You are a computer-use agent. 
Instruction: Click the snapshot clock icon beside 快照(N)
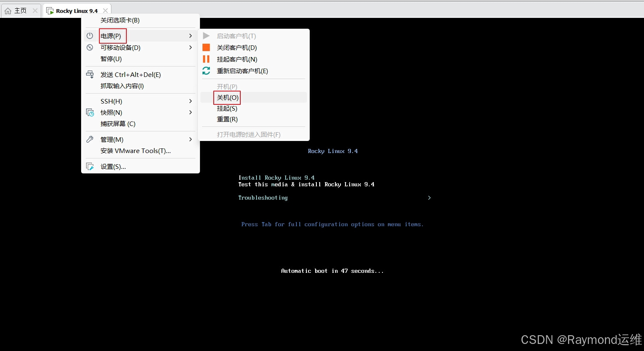[90, 112]
